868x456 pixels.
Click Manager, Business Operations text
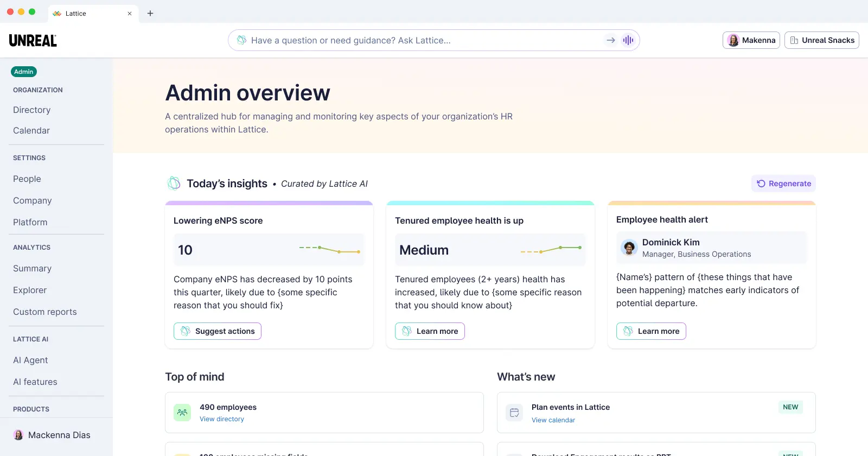coord(697,254)
